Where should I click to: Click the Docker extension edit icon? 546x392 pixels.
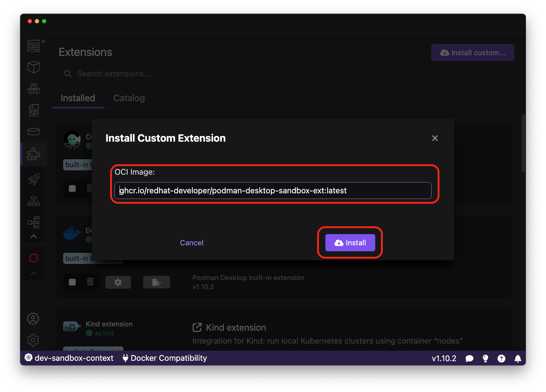click(x=156, y=282)
